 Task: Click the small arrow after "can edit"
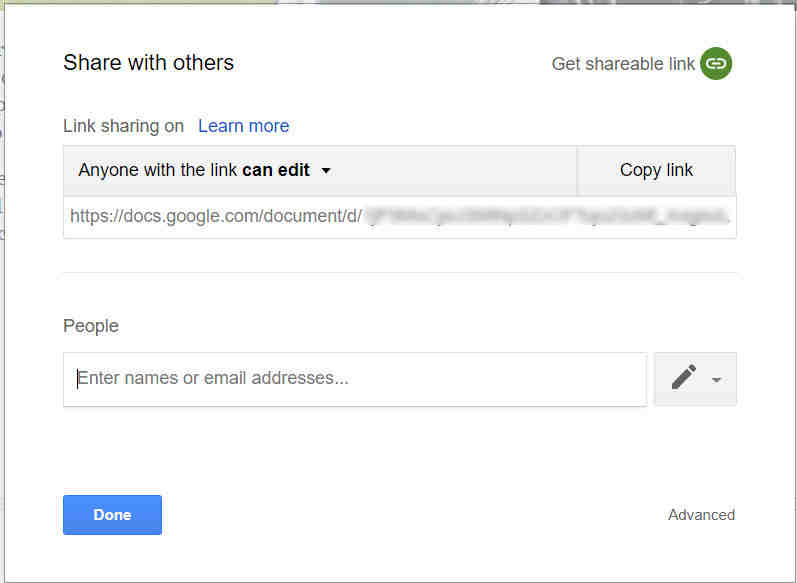[326, 171]
